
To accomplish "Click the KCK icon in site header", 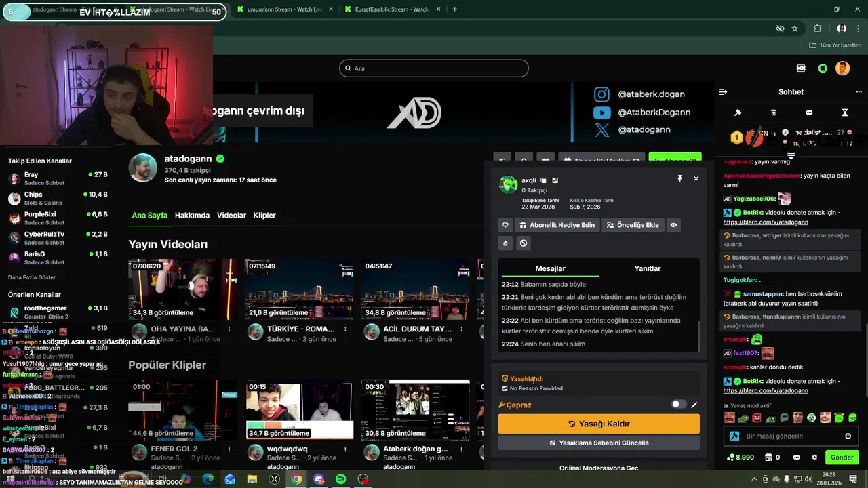I will [801, 68].
